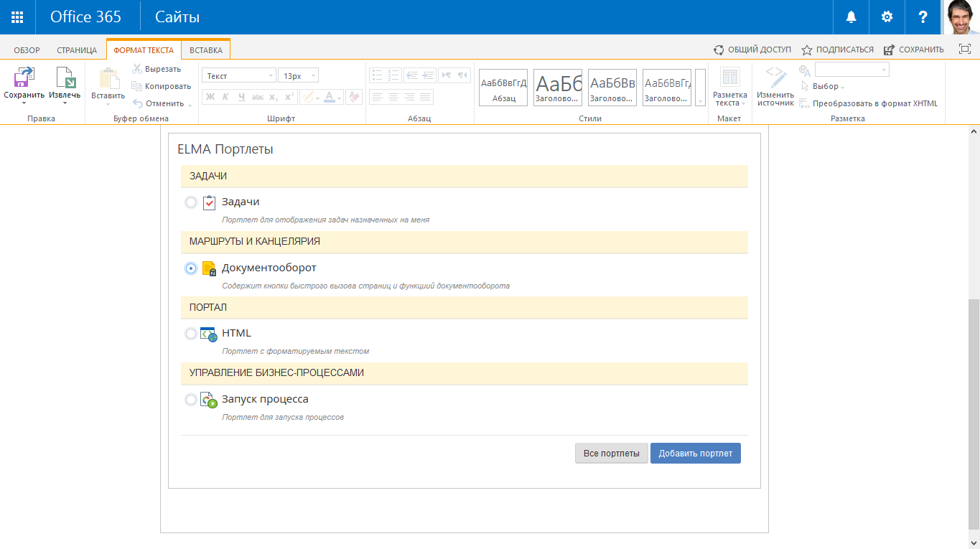Select the Задачи portlet radio button
Screen dimensions: 980x549
coord(191,202)
